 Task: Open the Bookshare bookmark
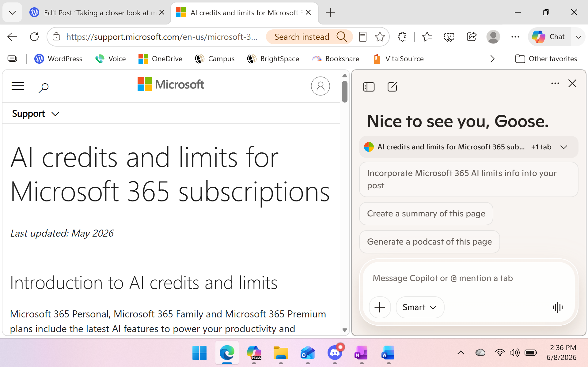pos(336,58)
